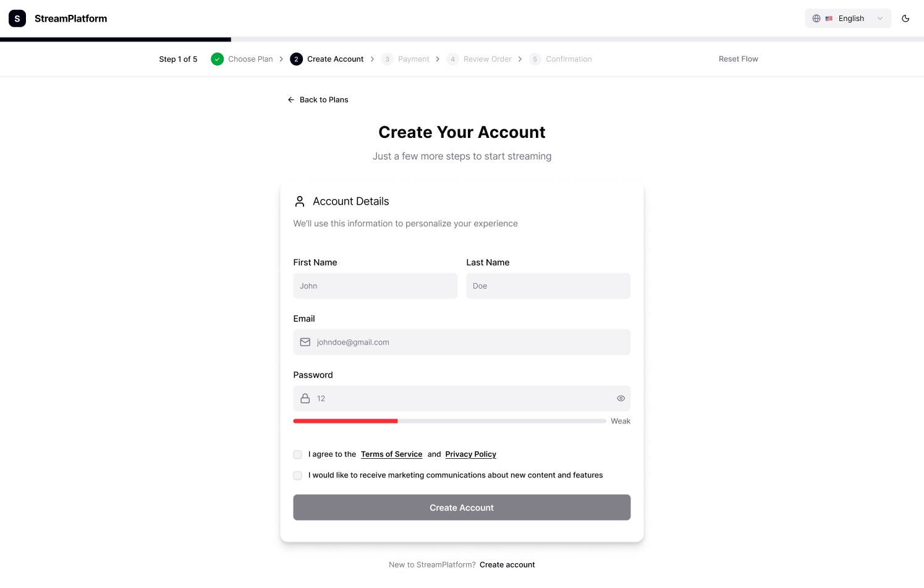Select the Confirmation step in the stepper
This screenshot has height=588, width=924.
561,59
